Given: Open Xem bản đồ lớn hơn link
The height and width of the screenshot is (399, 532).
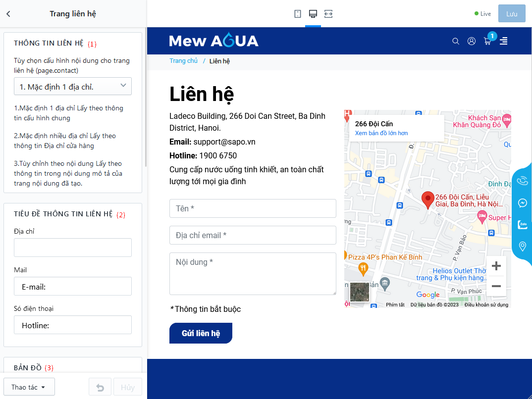Looking at the screenshot, I should point(381,133).
